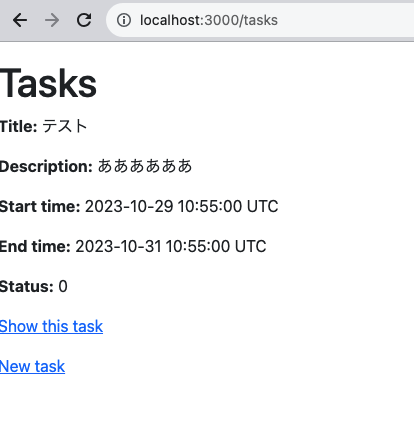
Task: Follow the 'New task' link
Action: (x=32, y=366)
